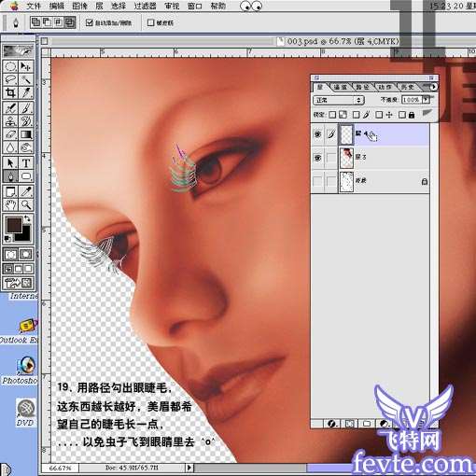This screenshot has height=476, width=476.
Task: Select the Hand tool
Action: coord(10,204)
